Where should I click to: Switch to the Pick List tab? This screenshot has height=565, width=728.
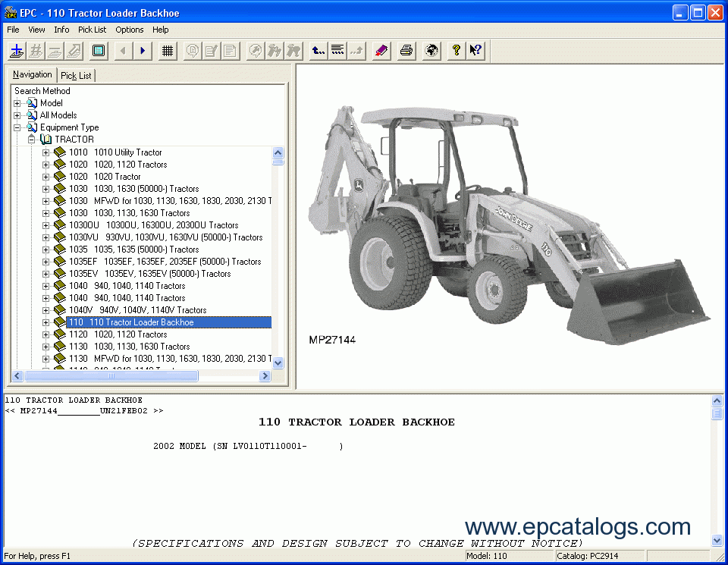click(x=76, y=76)
